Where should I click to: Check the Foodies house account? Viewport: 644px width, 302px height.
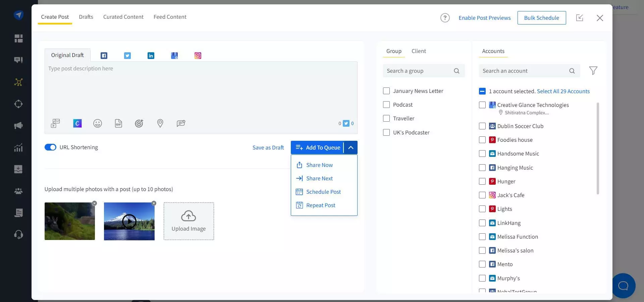click(x=482, y=140)
